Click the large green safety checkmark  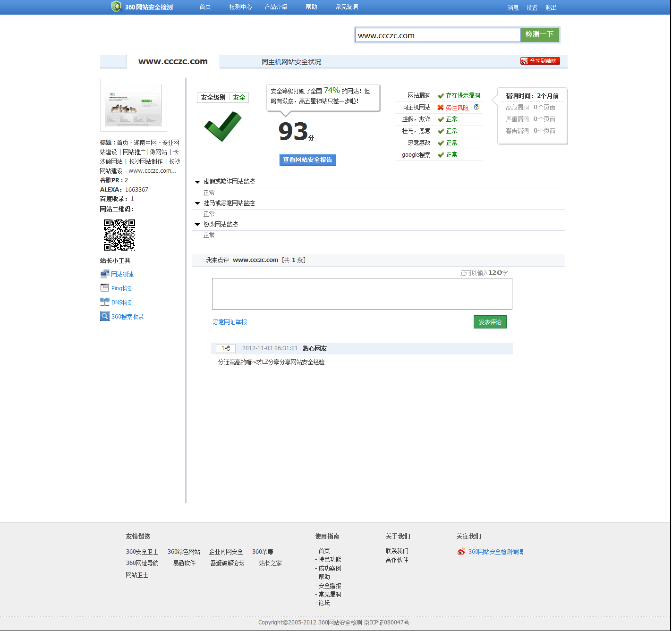pyautogui.click(x=223, y=126)
